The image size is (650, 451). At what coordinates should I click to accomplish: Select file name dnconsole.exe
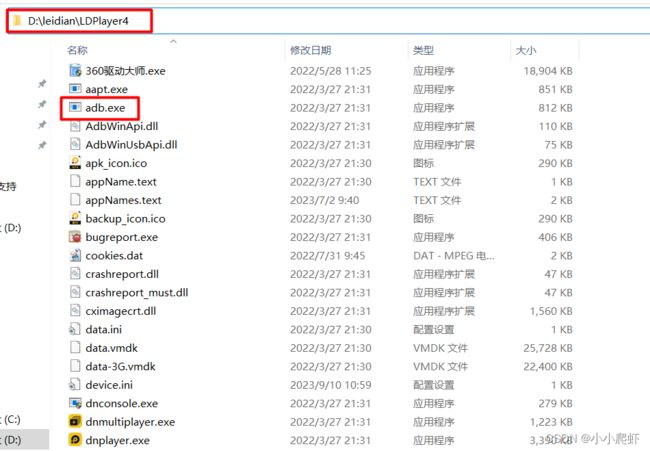point(122,403)
